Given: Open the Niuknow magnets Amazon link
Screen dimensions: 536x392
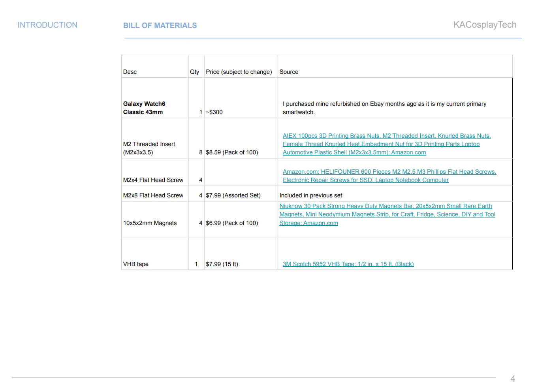Looking at the screenshot, I should [x=387, y=214].
